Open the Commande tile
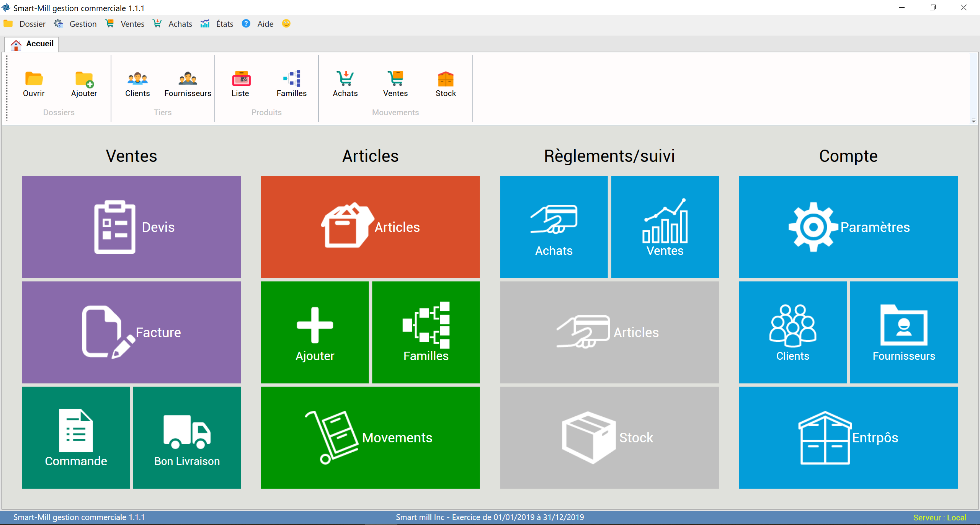This screenshot has height=525, width=980. point(76,437)
